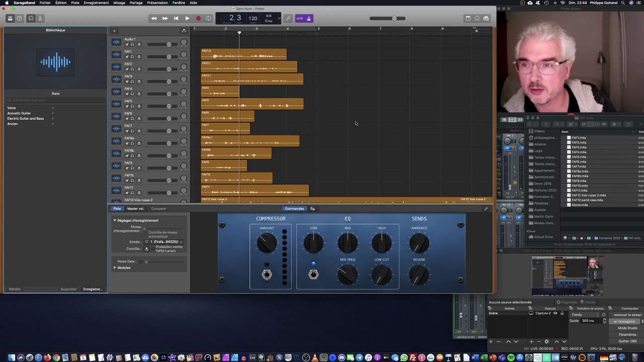The height and width of the screenshot is (362, 644).
Task: Open the Editors scissors button
Action: pos(40,19)
